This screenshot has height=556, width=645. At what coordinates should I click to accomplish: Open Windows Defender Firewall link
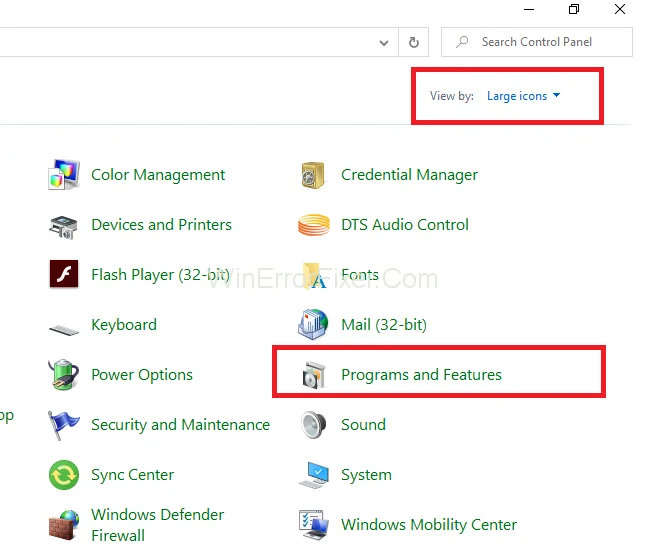158,525
